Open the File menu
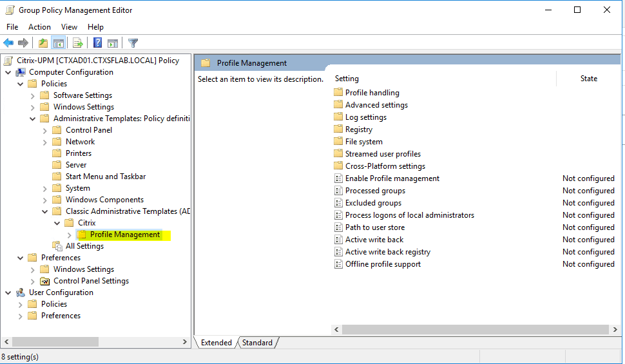625x364 pixels. point(12,26)
